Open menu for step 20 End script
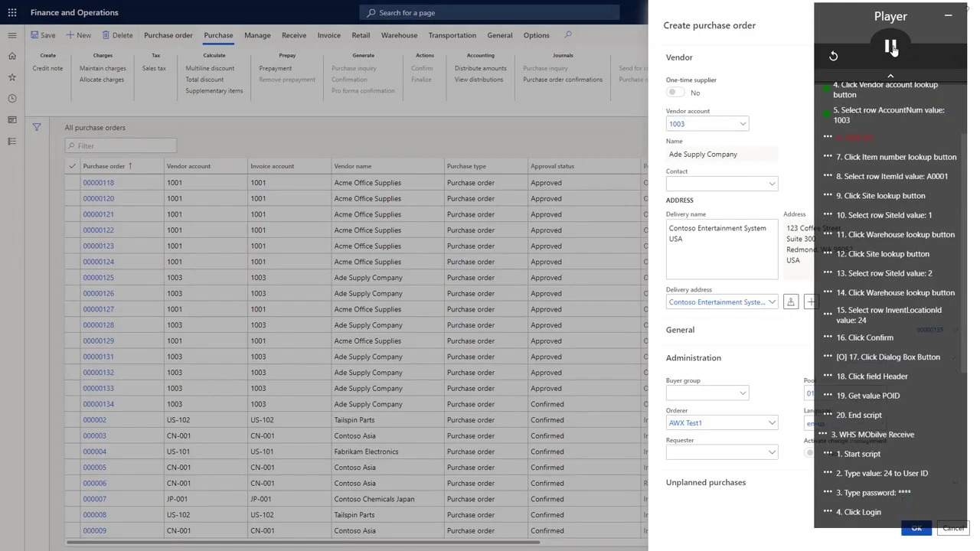 828,415
